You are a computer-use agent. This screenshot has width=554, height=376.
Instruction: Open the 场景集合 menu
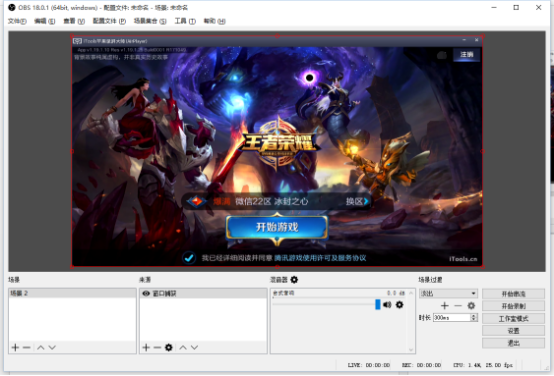pyautogui.click(x=150, y=21)
